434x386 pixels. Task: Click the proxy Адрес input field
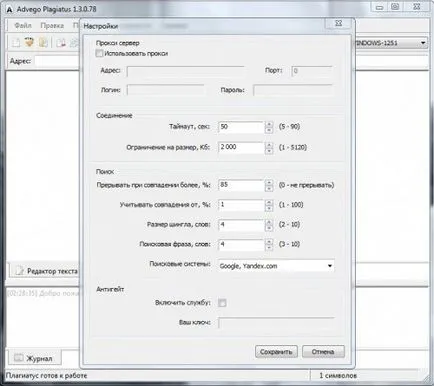185,71
